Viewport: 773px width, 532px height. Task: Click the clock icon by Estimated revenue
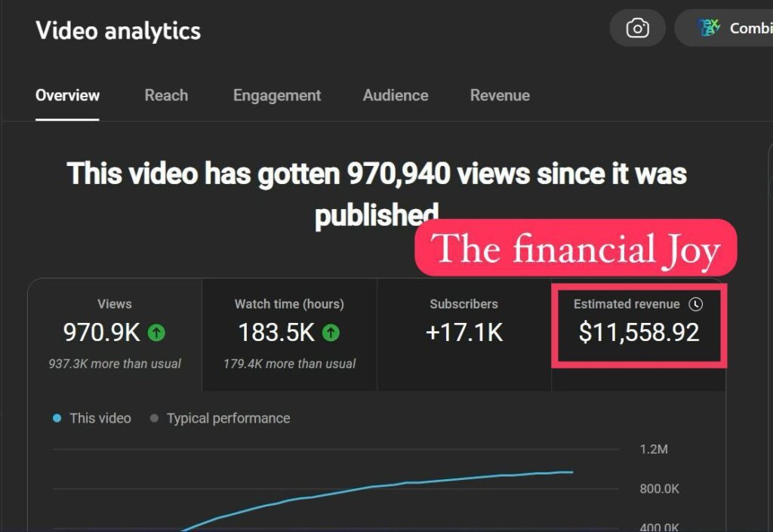(696, 304)
